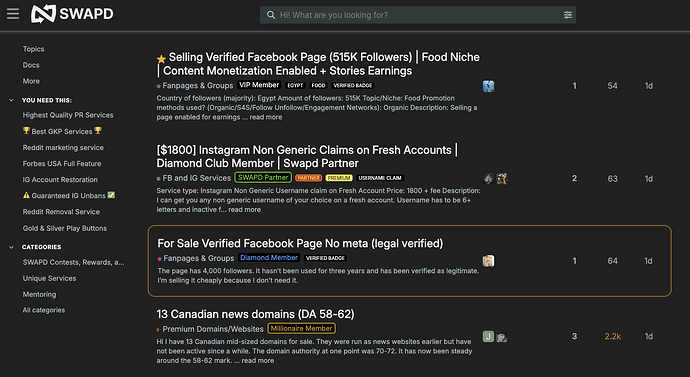Click the USERNAME CLAIM tag
This screenshot has height=377, width=690.
click(380, 178)
